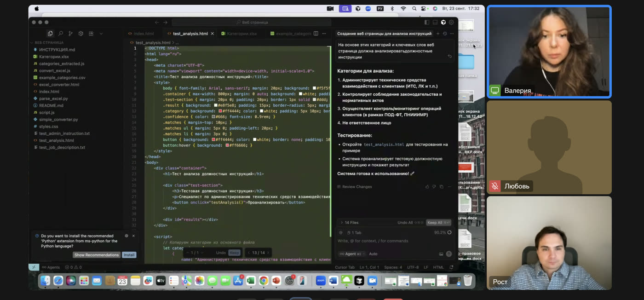
Task: Click the #e8f5e8 color swatch in code
Action: pyautogui.click(x=215, y=105)
